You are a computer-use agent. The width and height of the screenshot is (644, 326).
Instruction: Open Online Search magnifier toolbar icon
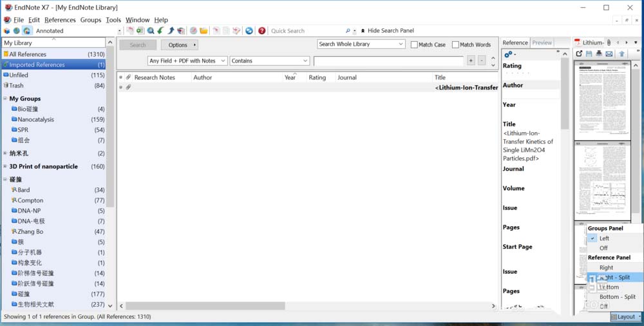(x=151, y=31)
